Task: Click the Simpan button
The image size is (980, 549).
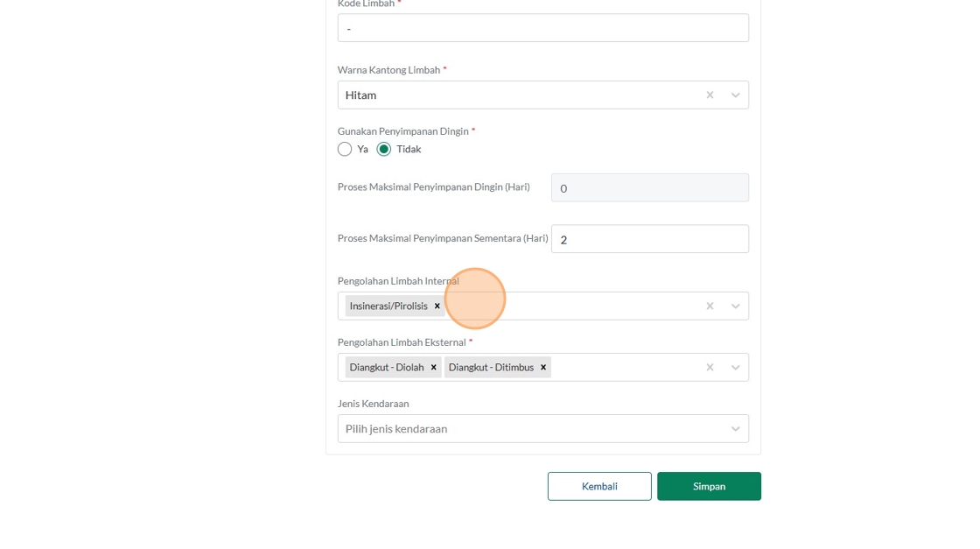Action: click(709, 486)
